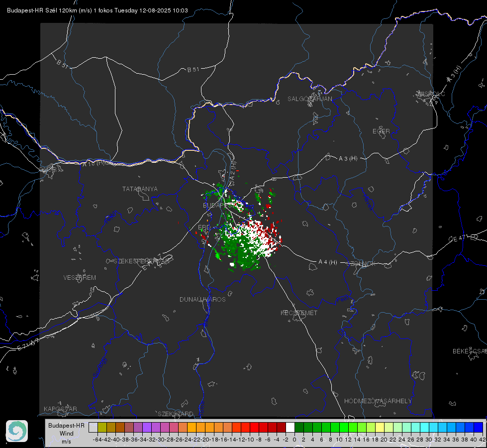Select the white swatch between -2 and 0

(290, 427)
